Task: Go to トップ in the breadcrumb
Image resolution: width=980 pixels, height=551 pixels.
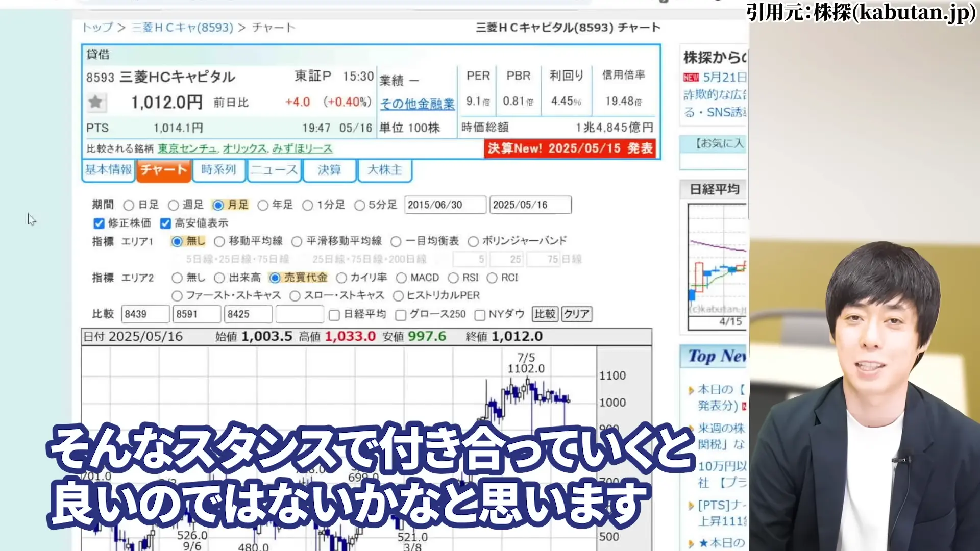Action: (97, 28)
